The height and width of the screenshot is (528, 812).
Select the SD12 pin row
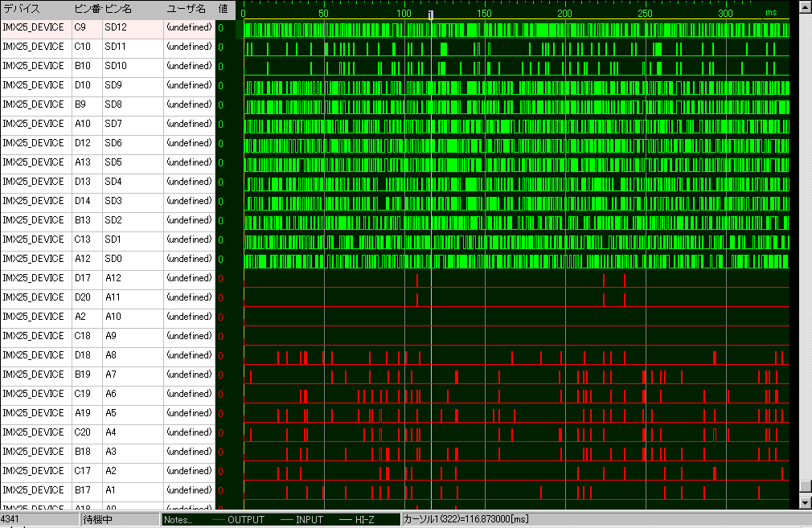point(116,27)
